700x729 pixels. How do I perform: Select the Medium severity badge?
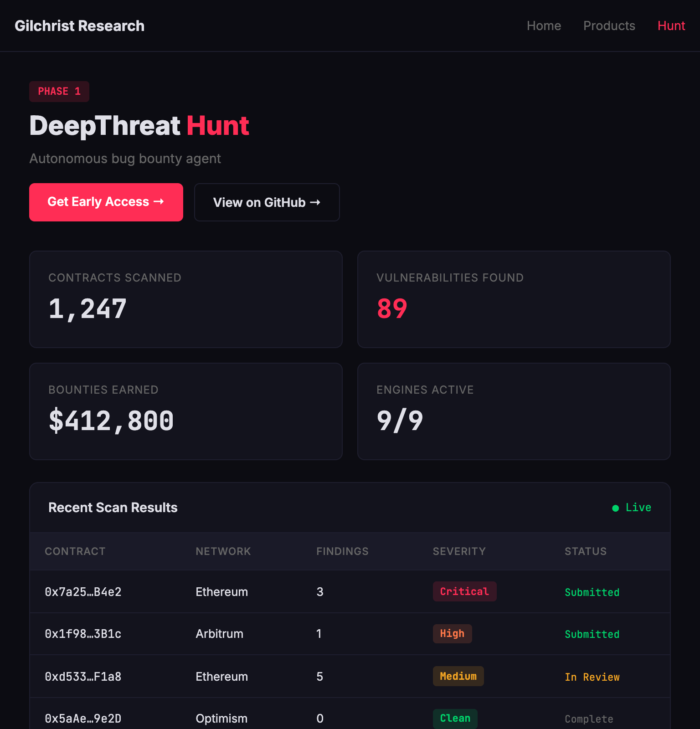click(x=458, y=676)
